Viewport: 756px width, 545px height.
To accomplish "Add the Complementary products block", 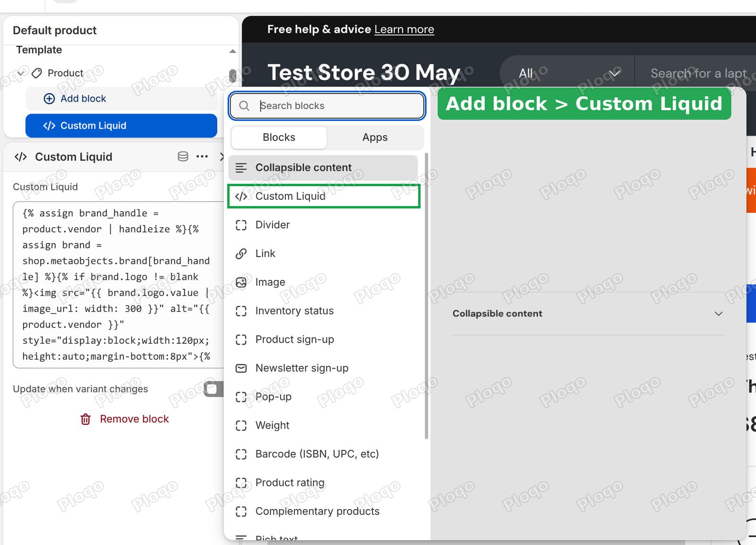I will click(x=323, y=511).
